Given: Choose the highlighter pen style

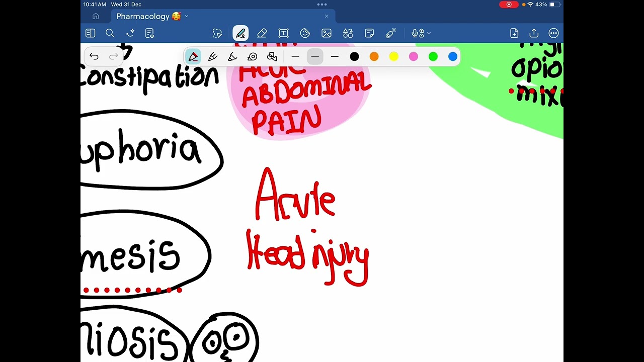Looking at the screenshot, I should click(232, 56).
